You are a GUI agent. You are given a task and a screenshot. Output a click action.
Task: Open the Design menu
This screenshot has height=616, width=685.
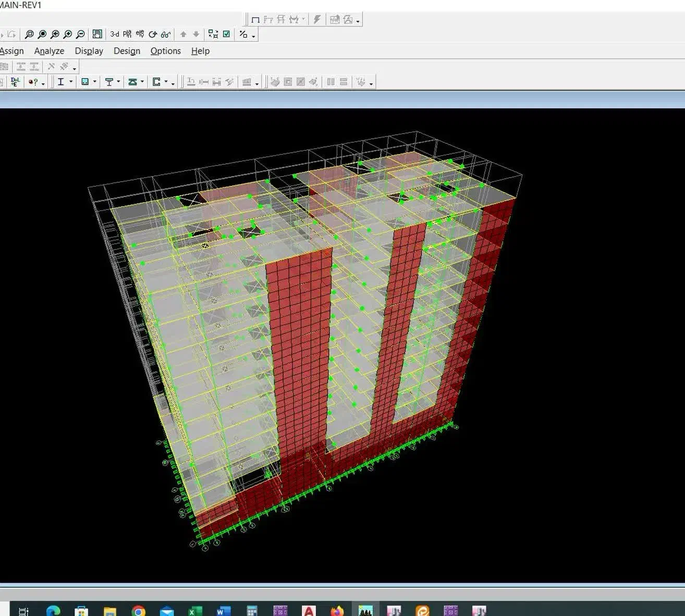pos(127,51)
